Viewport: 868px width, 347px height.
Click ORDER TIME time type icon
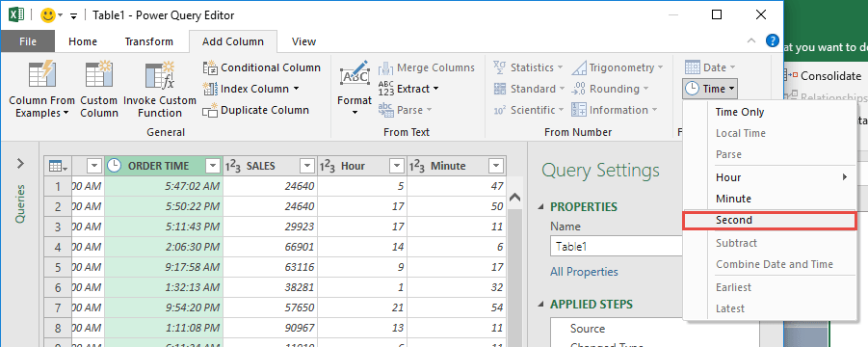click(114, 166)
